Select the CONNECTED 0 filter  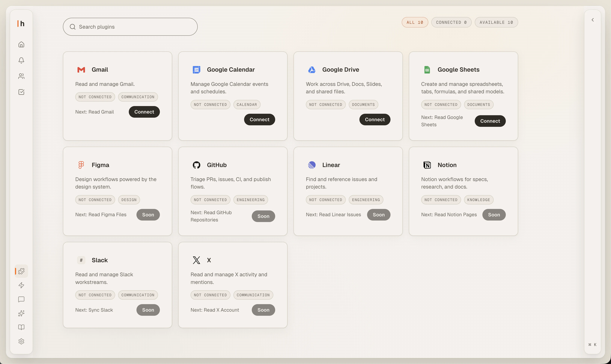point(452,22)
